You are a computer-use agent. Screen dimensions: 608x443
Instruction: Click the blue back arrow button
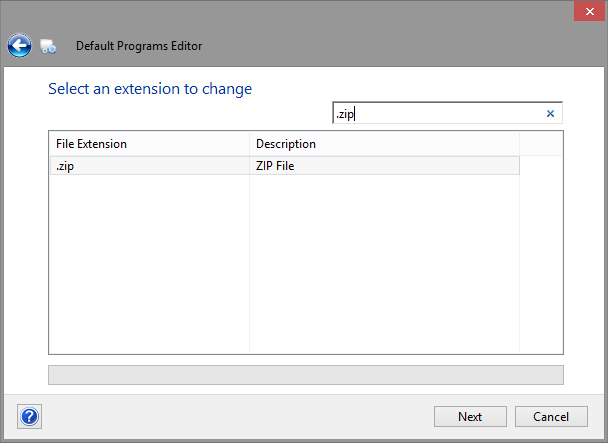coord(19,45)
